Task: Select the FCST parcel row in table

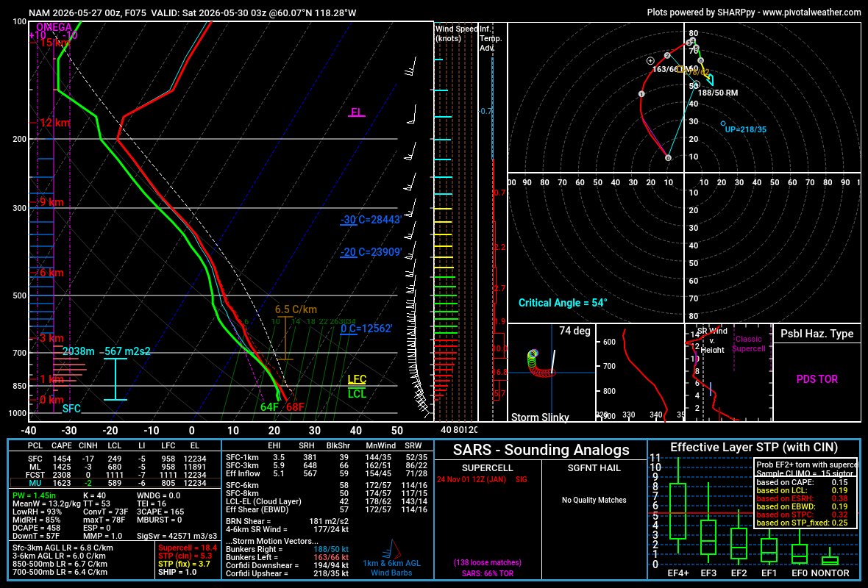Action: point(115,475)
